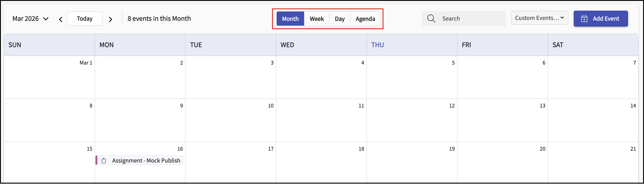Click the clipboard icon on the assignment event
The height and width of the screenshot is (184, 644).
pyautogui.click(x=104, y=161)
